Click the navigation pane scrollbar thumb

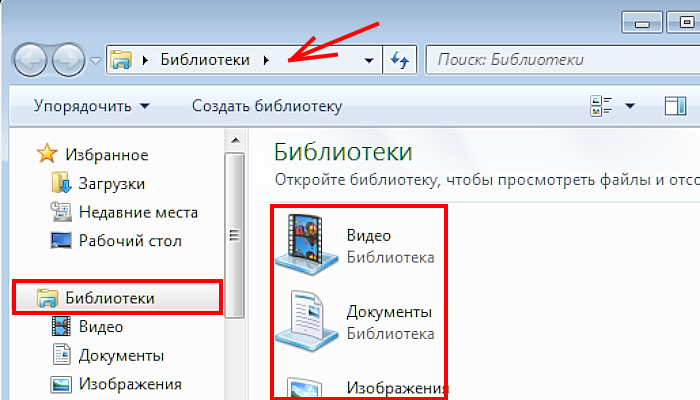coord(235,235)
